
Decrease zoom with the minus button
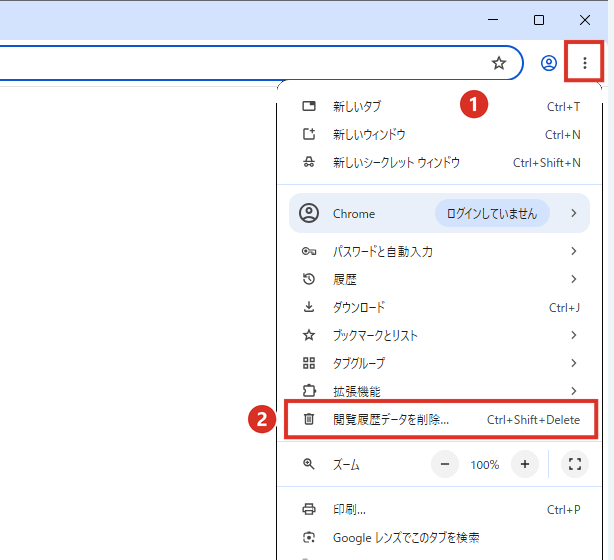click(x=445, y=464)
